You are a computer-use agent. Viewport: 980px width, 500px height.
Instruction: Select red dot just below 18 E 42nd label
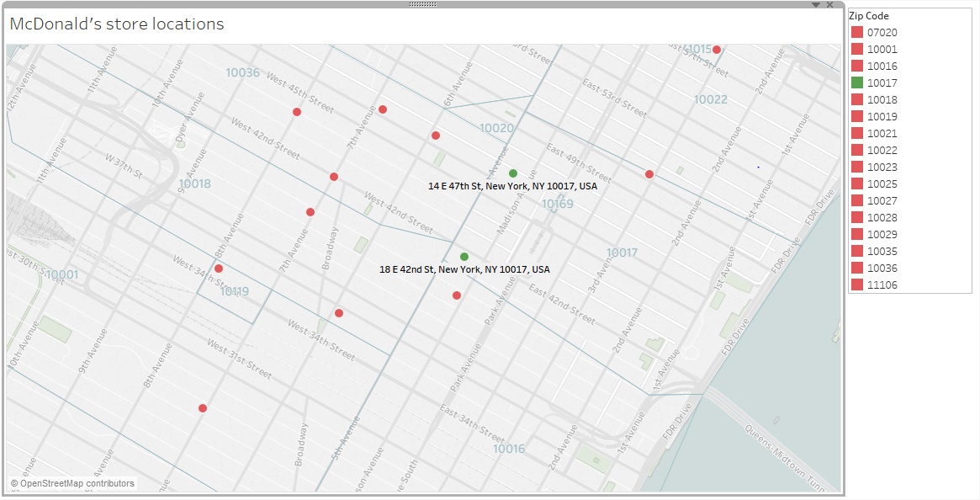[457, 295]
